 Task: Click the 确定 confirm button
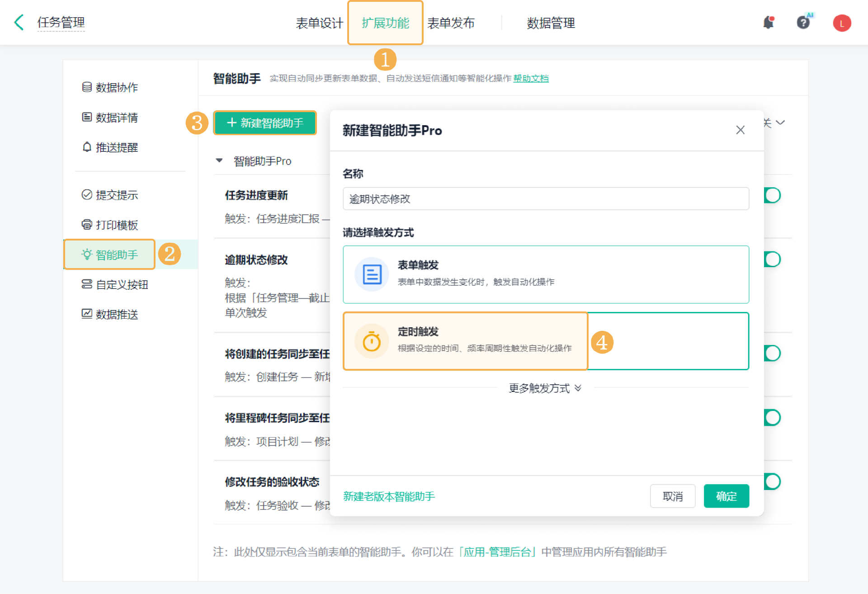[x=726, y=496]
